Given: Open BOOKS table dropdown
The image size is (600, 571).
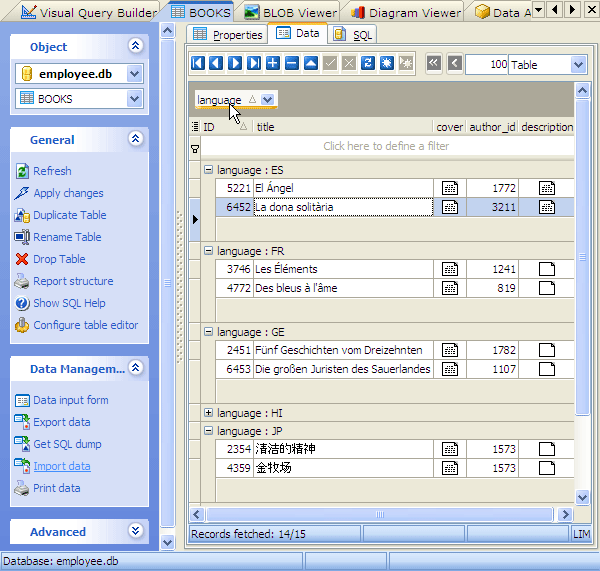Looking at the screenshot, I should click(134, 99).
